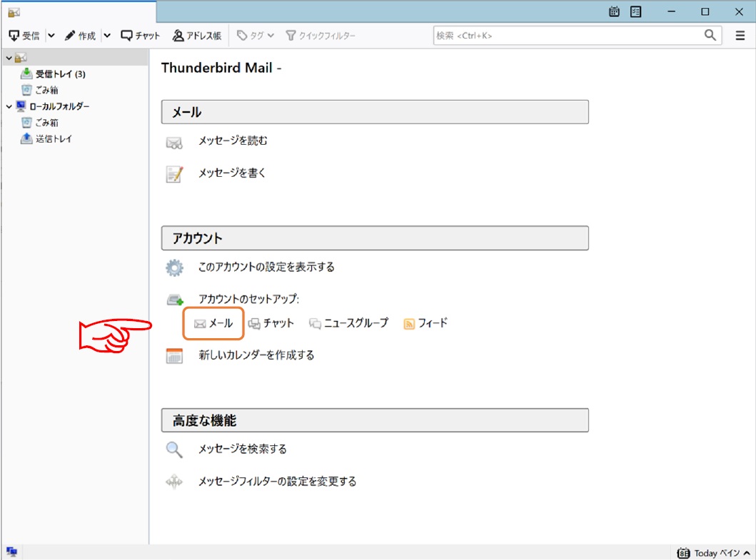The height and width of the screenshot is (560, 756).
Task: Open このアカウントの設定を表示する
Action: click(x=266, y=267)
